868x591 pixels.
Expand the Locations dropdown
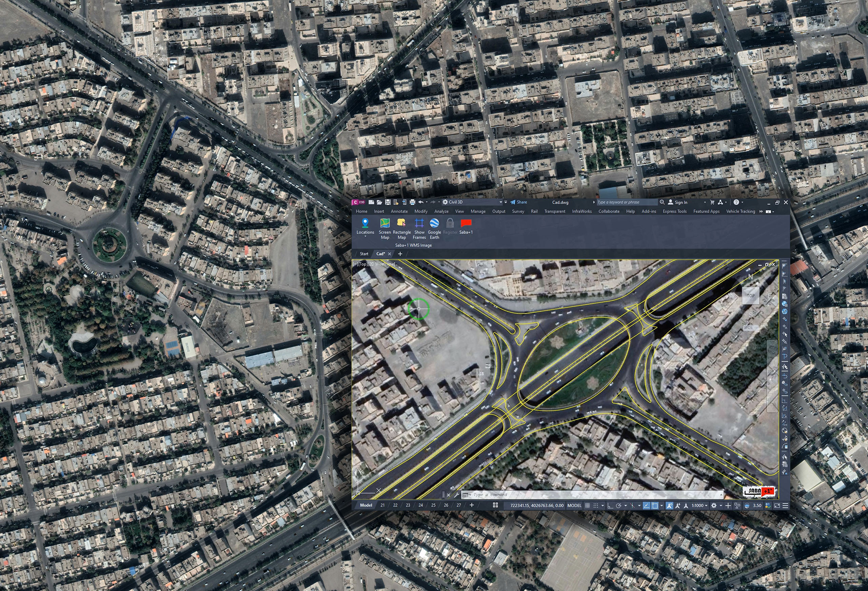tap(365, 236)
